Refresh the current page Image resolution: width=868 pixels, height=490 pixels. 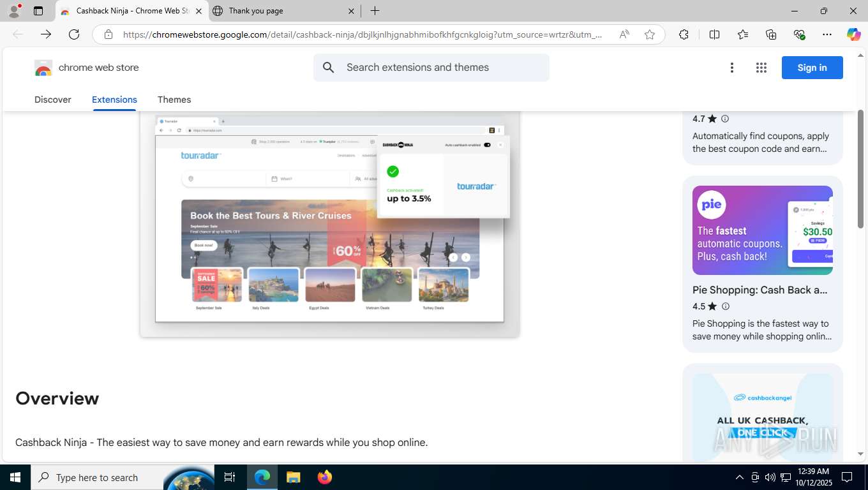74,34
